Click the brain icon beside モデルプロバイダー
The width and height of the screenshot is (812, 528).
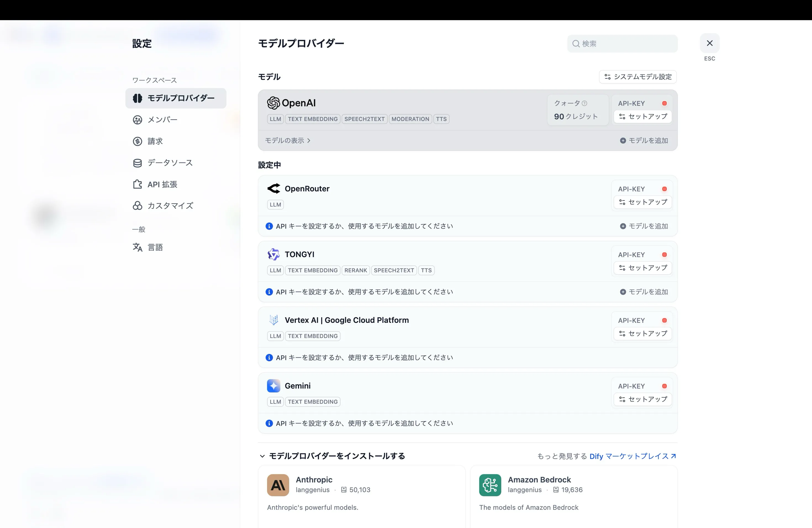coord(138,98)
